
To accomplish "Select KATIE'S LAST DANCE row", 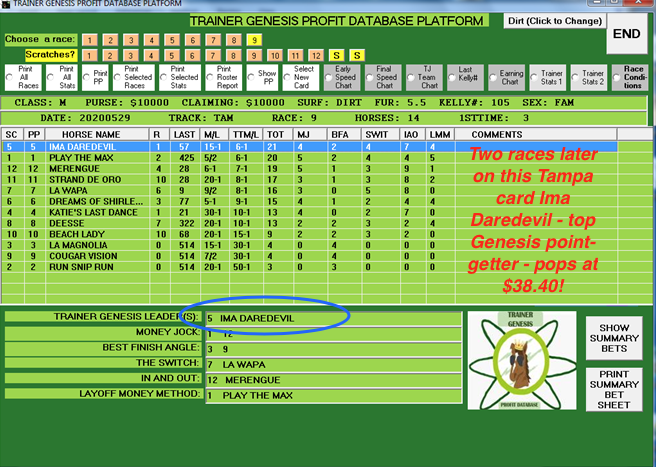I will click(x=309, y=212).
